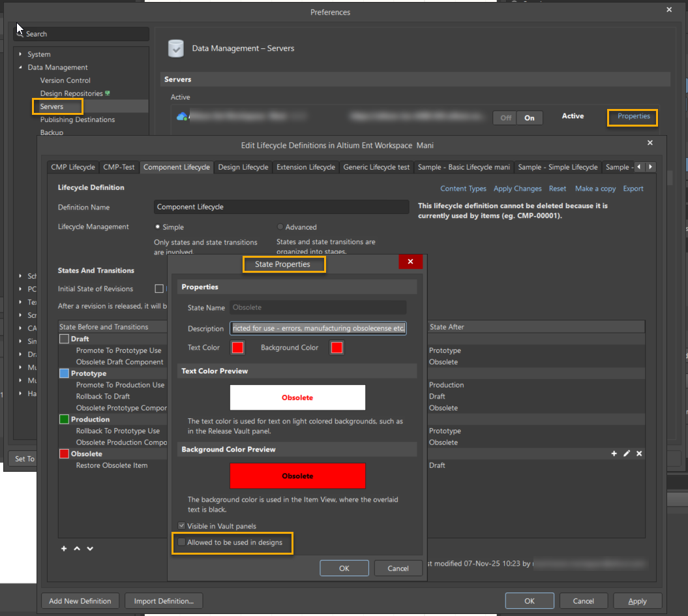Click the Apply Changes link
688x616 pixels.
(517, 189)
